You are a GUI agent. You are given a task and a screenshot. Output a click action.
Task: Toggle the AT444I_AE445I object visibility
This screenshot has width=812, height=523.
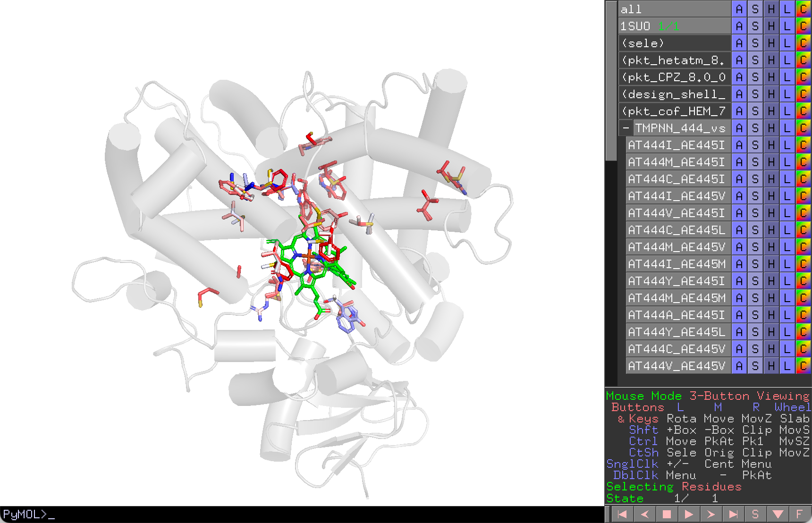(x=678, y=145)
